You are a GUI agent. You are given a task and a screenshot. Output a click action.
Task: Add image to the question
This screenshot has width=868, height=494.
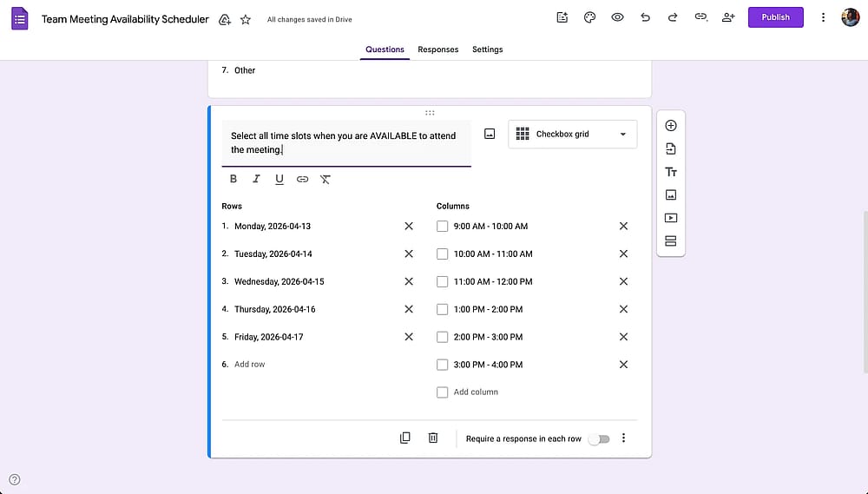(490, 134)
